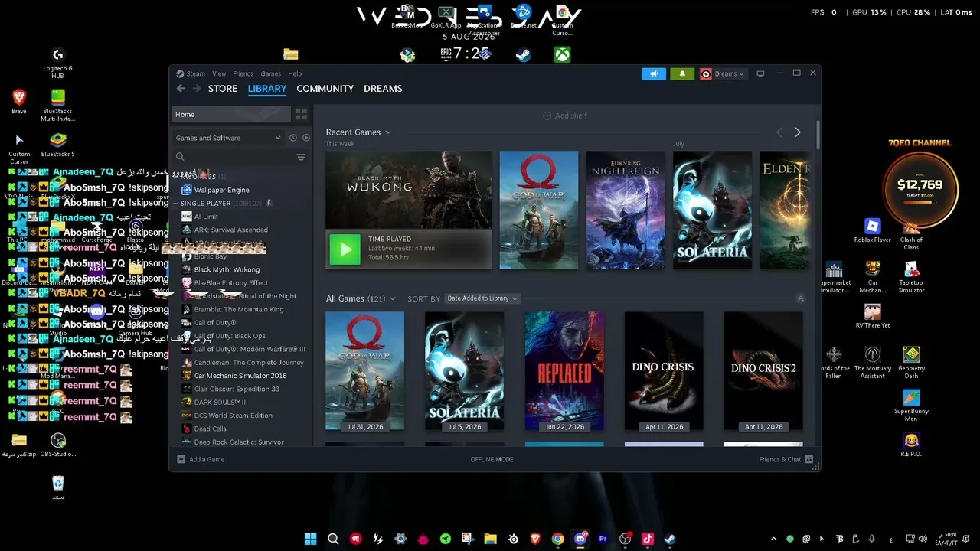Select ARK: Survival Ascended in list
980x551 pixels.
tap(230, 230)
